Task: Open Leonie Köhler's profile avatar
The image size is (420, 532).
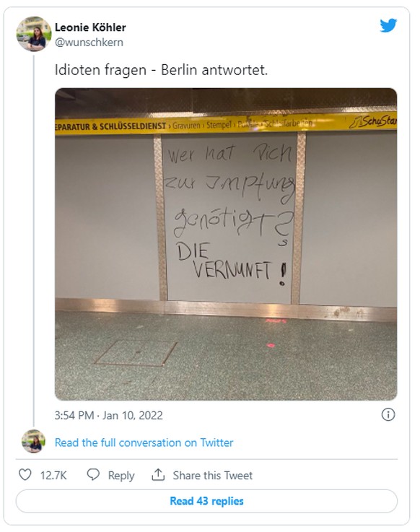Action: pos(34,34)
